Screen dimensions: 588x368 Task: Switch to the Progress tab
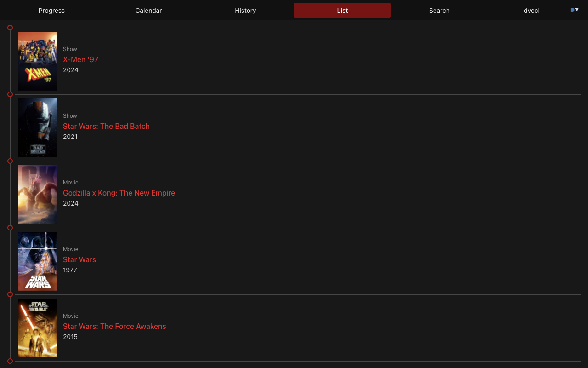[51, 10]
